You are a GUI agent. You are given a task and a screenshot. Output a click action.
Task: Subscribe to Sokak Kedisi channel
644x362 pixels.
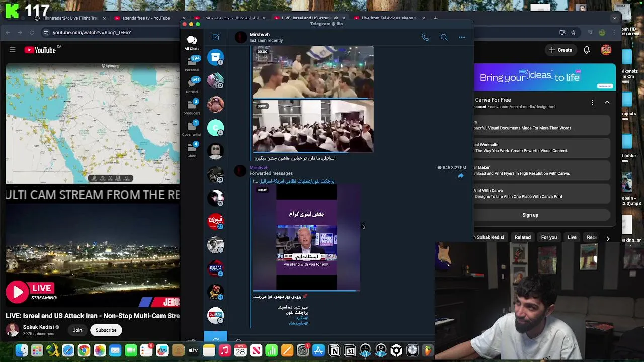coord(106,330)
